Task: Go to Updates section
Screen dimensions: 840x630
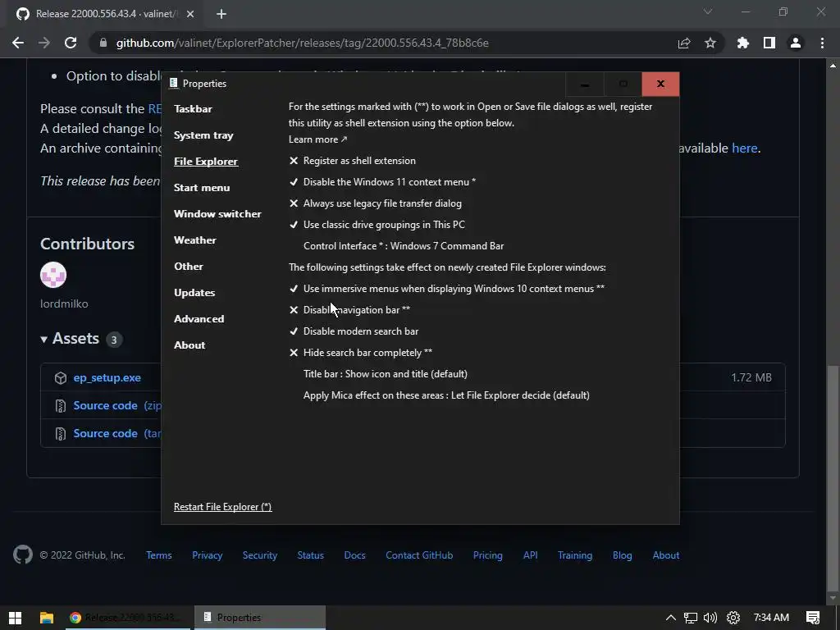Action: click(194, 293)
